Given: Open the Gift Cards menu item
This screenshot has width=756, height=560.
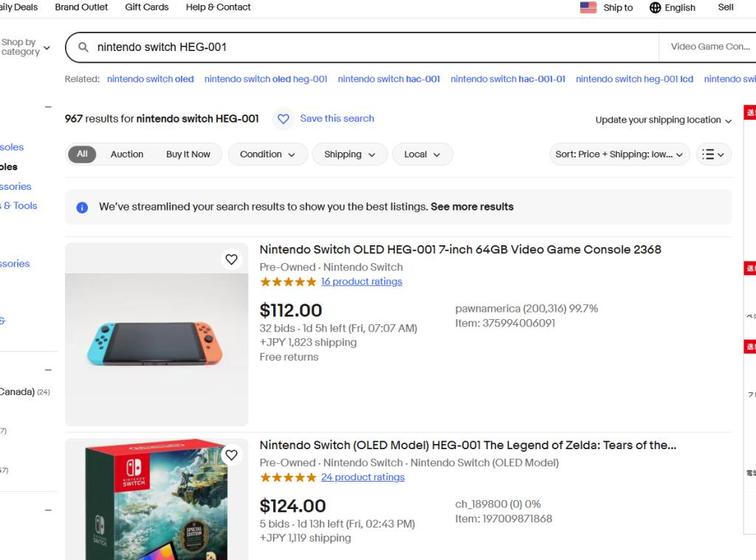Looking at the screenshot, I should pyautogui.click(x=147, y=7).
